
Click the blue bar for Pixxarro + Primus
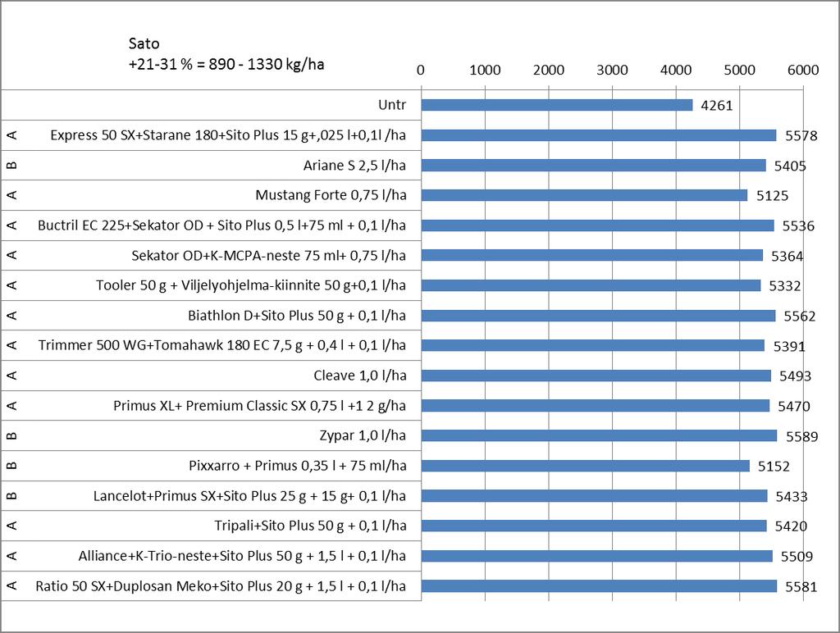(x=586, y=466)
